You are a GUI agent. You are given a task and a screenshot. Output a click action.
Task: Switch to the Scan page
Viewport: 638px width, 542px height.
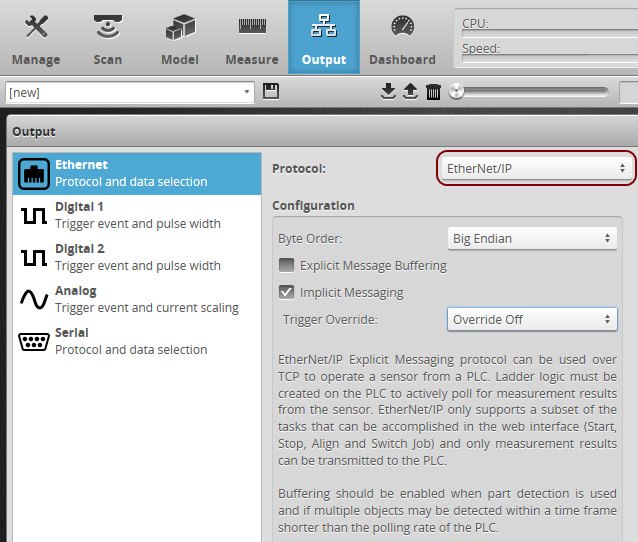coord(108,39)
